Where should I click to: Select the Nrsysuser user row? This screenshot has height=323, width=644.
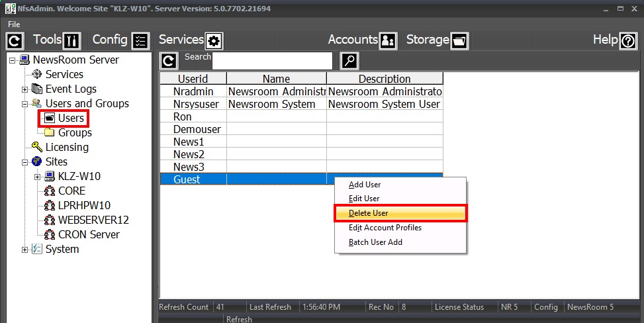point(301,104)
